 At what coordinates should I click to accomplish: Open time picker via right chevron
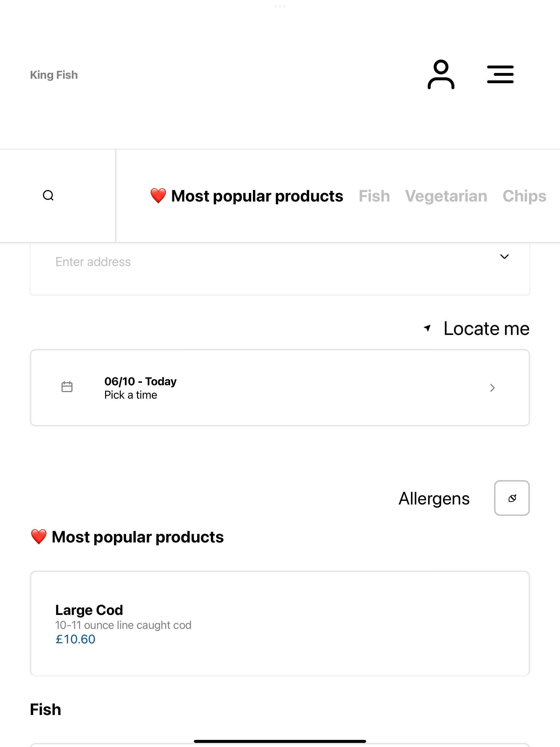[x=492, y=388]
